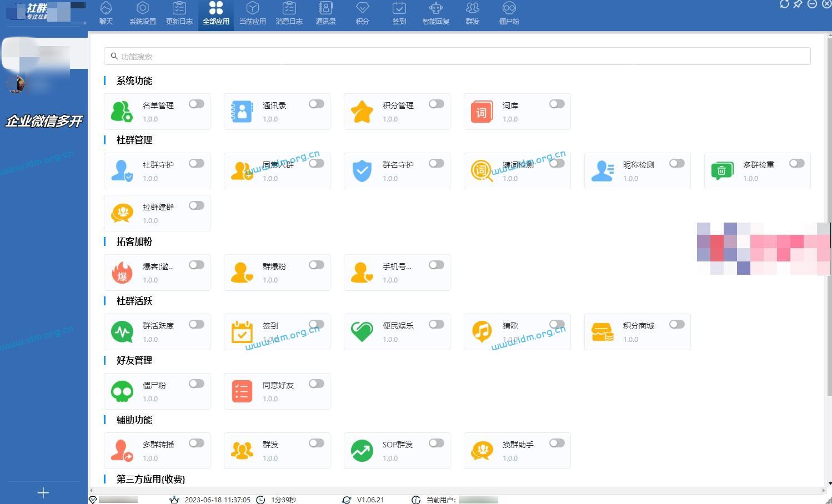Turn on the 通讯录 switch
The width and height of the screenshot is (832, 504).
click(x=317, y=104)
